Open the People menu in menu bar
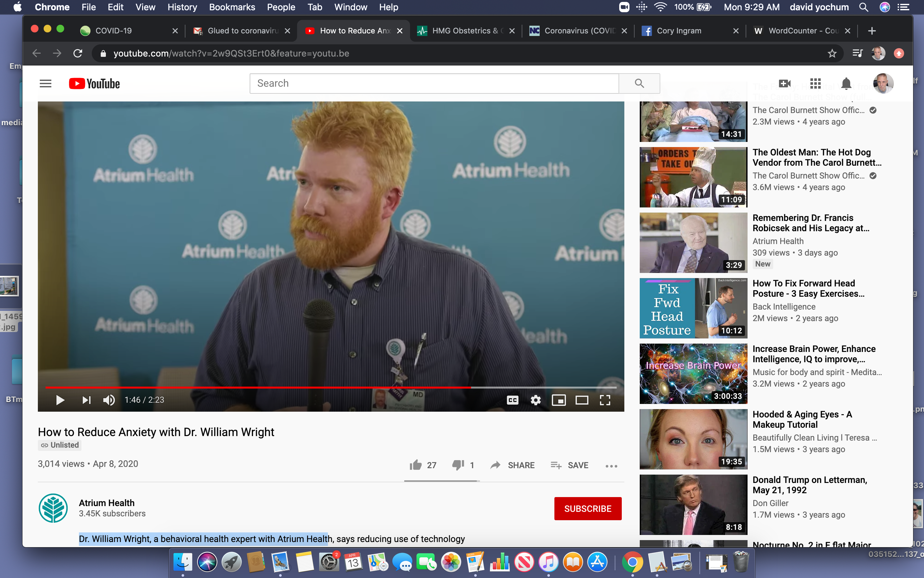The image size is (924, 578). tap(281, 7)
